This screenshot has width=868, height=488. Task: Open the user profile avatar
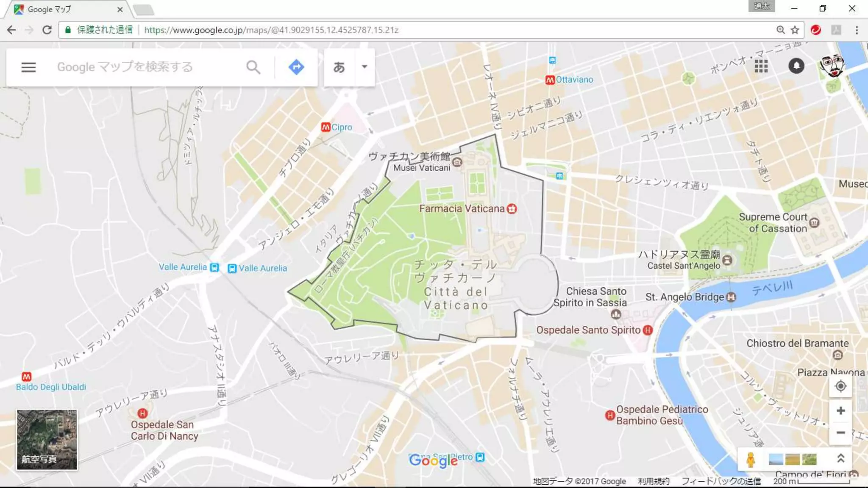832,65
